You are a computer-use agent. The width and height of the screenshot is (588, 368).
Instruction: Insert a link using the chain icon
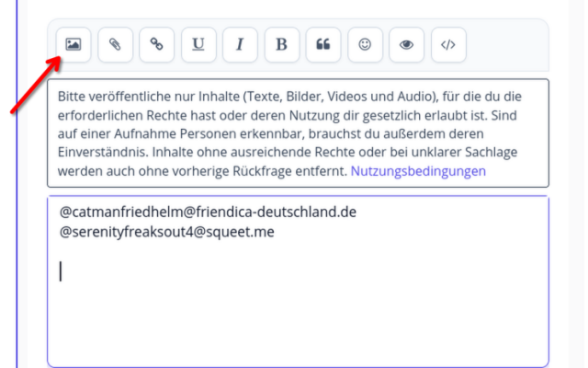pyautogui.click(x=157, y=45)
